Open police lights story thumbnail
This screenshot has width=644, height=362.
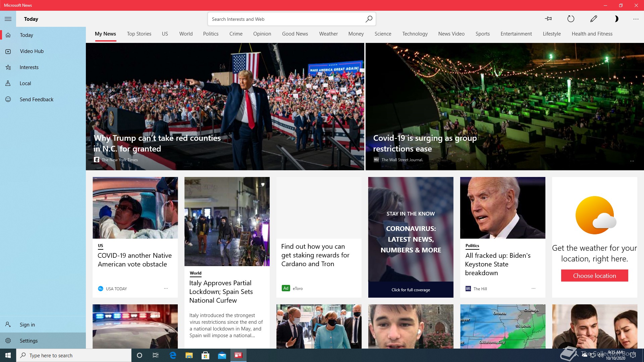[135, 326]
